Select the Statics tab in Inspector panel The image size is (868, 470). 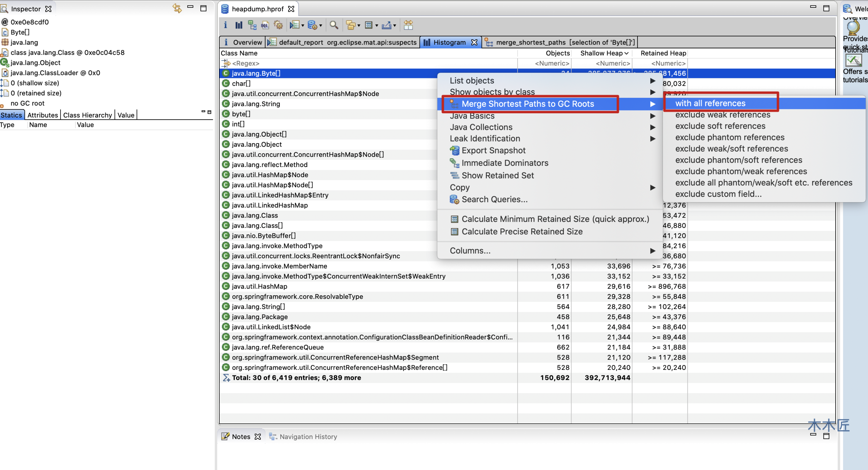(x=11, y=114)
